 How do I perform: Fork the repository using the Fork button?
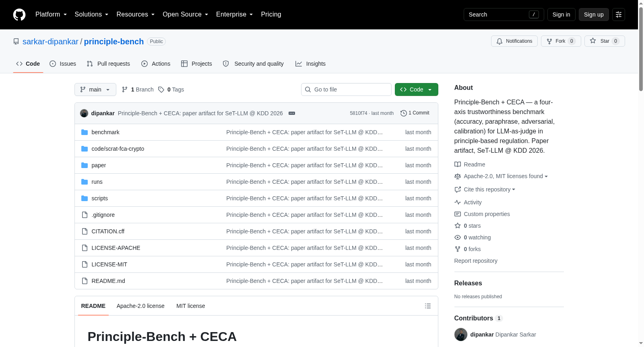(561, 41)
